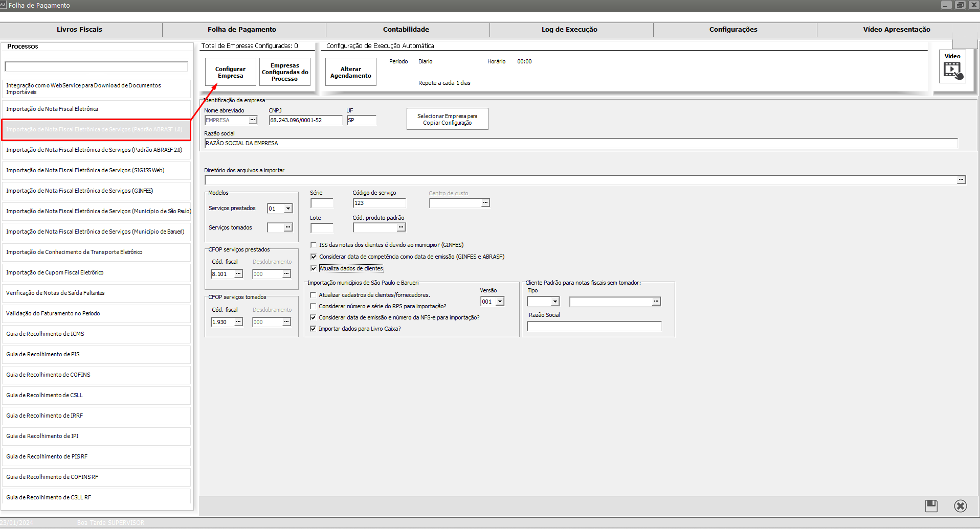Toggle Considerar data de competência checkbox
Image resolution: width=980 pixels, height=529 pixels.
[314, 257]
